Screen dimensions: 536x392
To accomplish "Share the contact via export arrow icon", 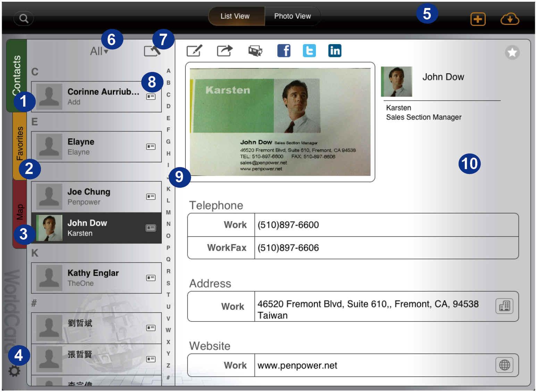I will 225,51.
